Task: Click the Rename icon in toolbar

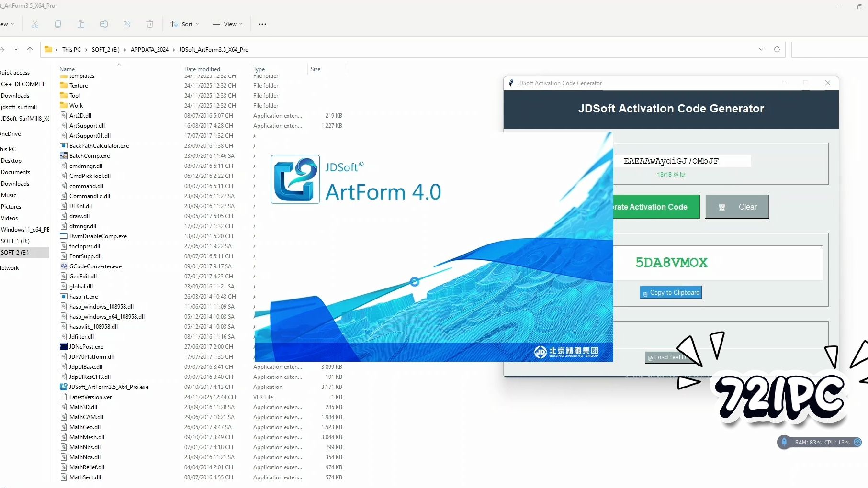Action: [104, 24]
